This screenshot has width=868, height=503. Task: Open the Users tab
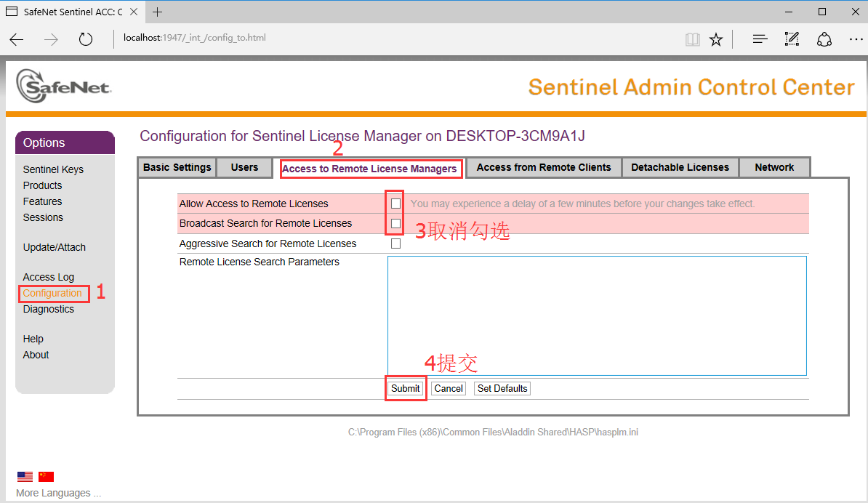tap(245, 167)
